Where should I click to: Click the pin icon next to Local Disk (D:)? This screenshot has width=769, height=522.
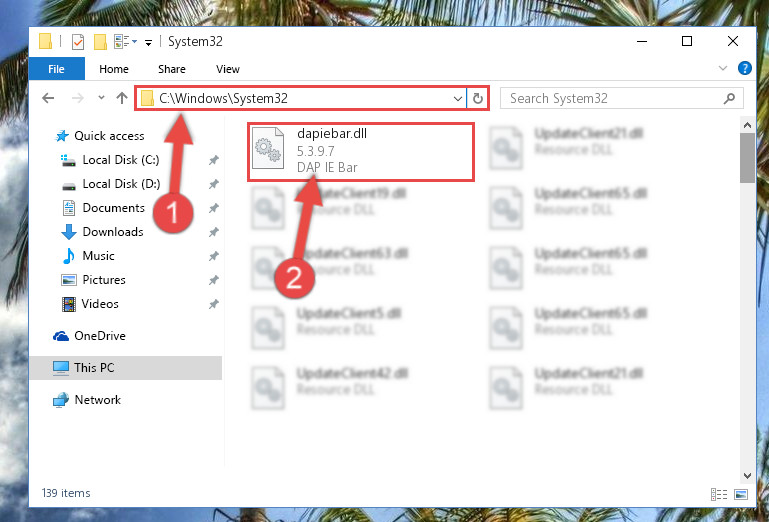coord(213,184)
